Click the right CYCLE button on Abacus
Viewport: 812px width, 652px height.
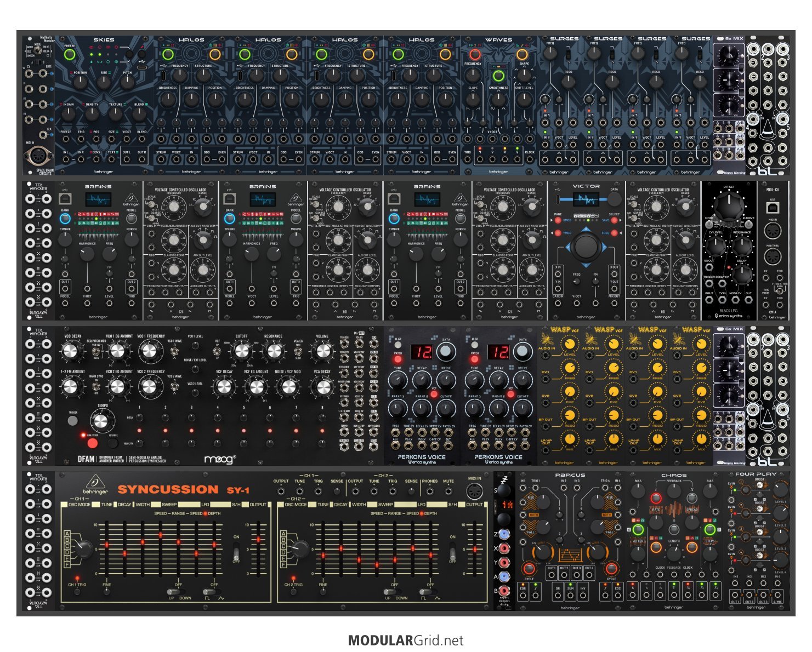coord(611,568)
